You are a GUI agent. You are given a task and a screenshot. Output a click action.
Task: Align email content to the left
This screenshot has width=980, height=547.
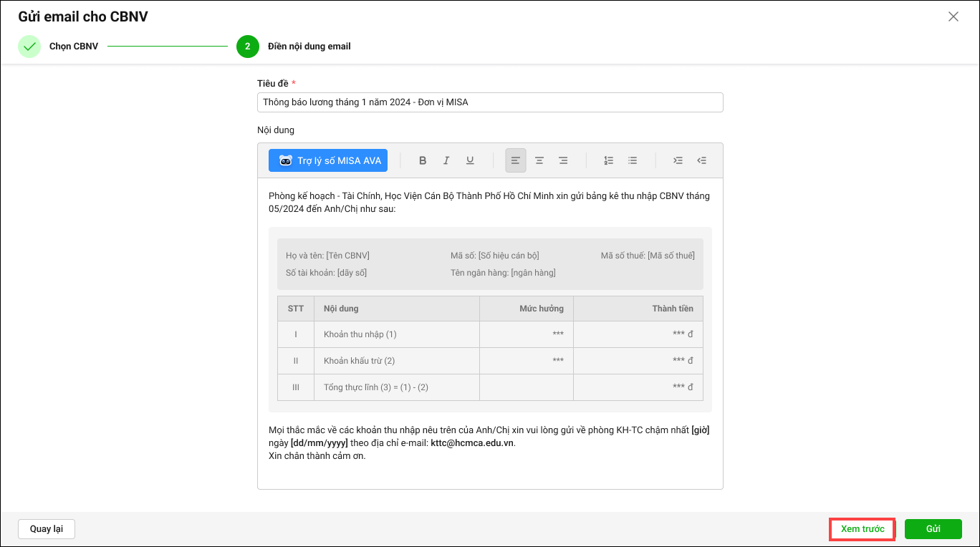(516, 160)
